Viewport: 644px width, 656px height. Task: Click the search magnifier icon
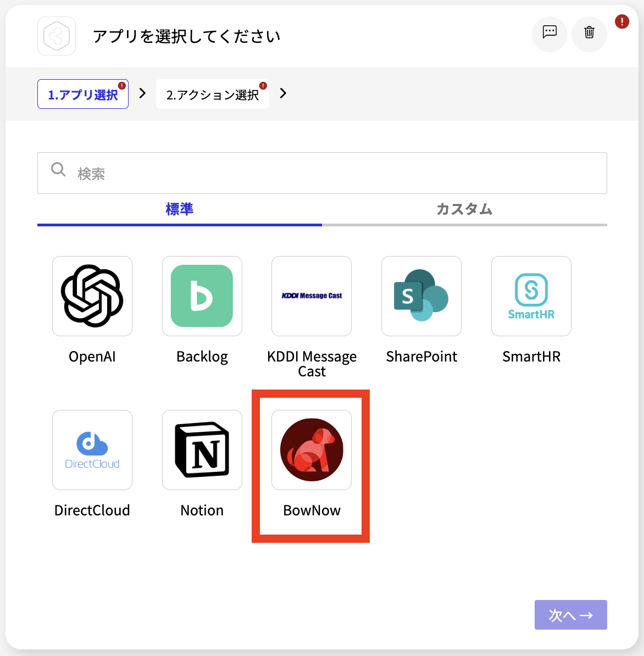click(58, 169)
